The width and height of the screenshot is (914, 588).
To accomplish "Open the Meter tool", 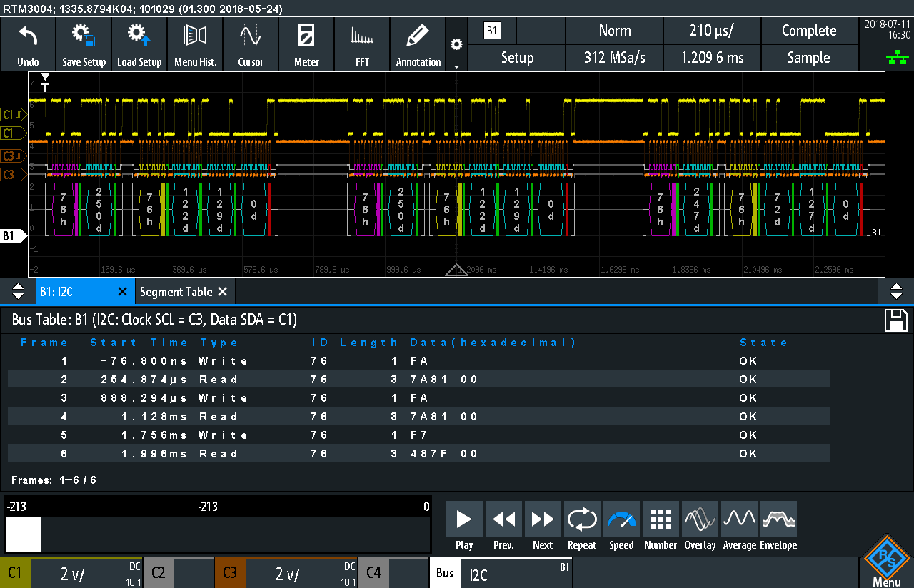I will [x=306, y=44].
